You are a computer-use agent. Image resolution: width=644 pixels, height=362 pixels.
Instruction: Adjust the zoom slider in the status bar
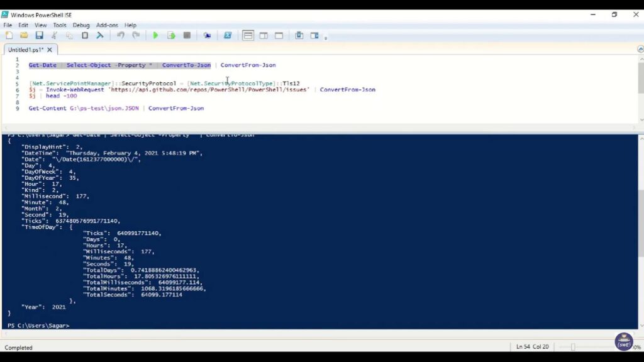tap(573, 346)
